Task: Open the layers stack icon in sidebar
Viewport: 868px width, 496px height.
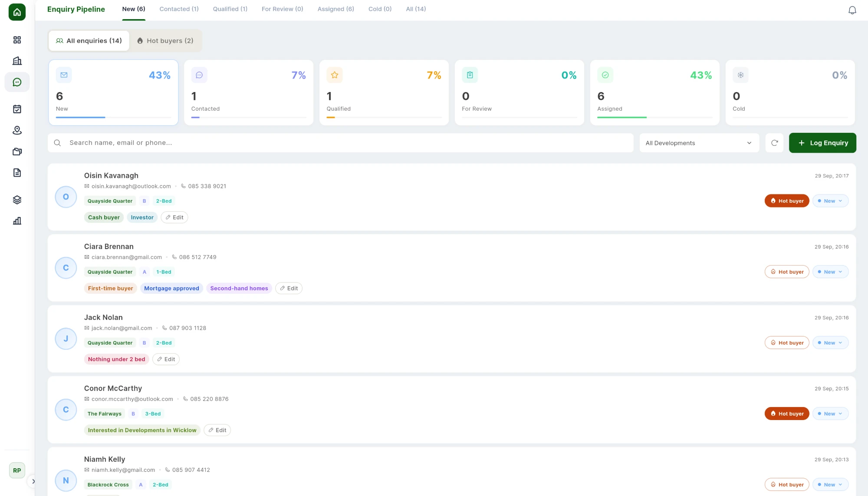Action: pos(17,200)
